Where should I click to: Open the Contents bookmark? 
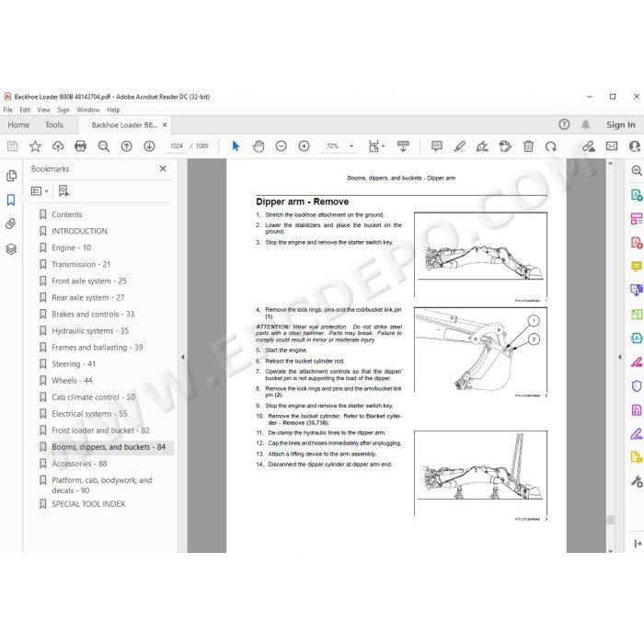click(x=67, y=214)
